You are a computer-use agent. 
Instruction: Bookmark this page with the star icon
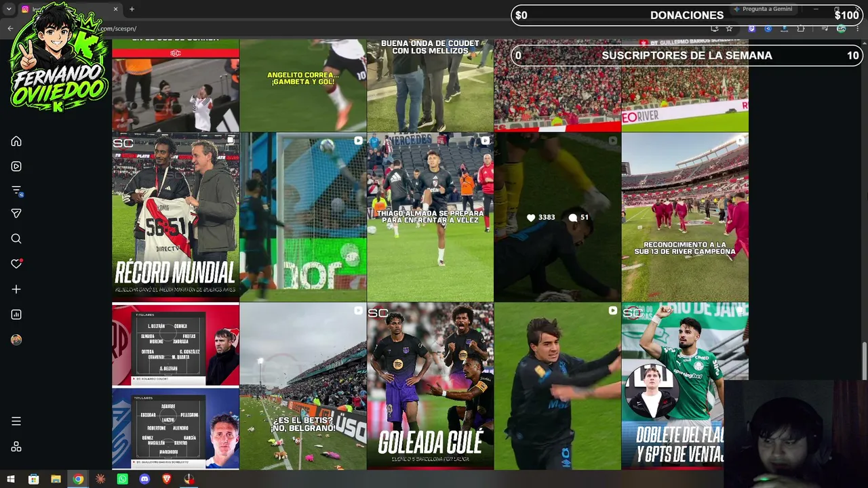point(729,28)
